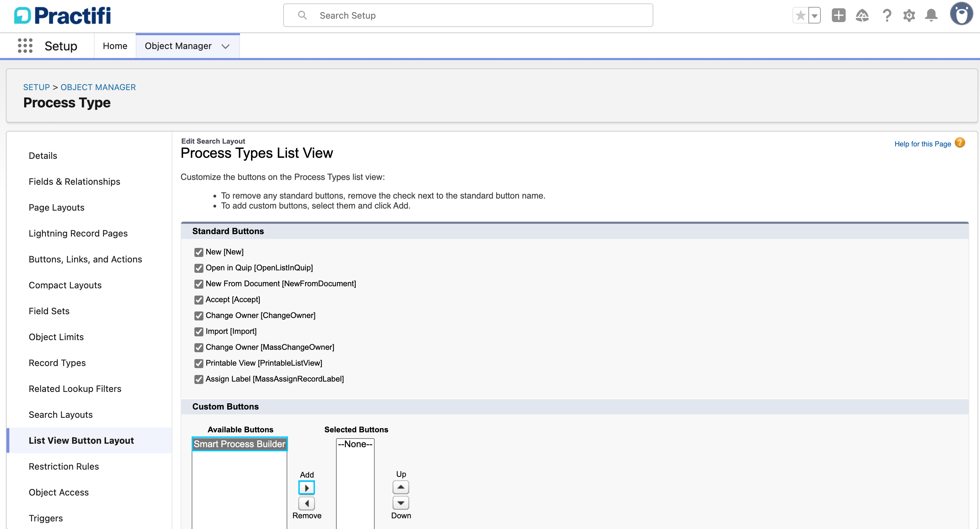Uncheck the Accept [Accept] checkbox

pos(199,300)
